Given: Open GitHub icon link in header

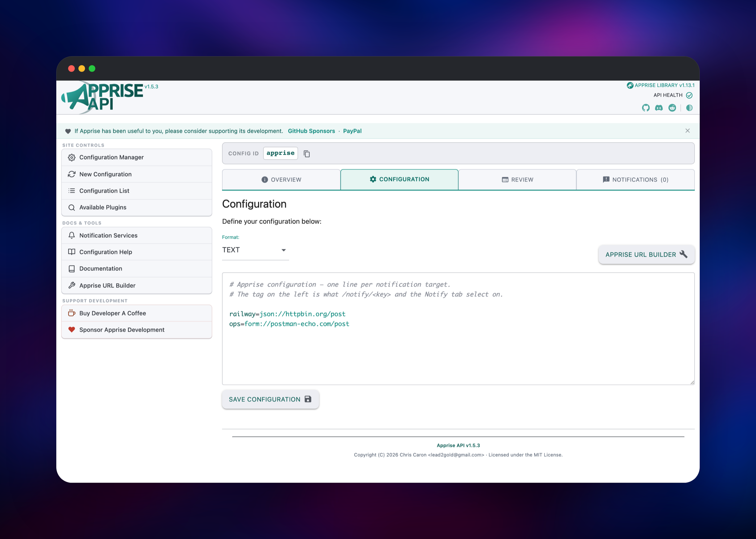Looking at the screenshot, I should click(x=645, y=108).
